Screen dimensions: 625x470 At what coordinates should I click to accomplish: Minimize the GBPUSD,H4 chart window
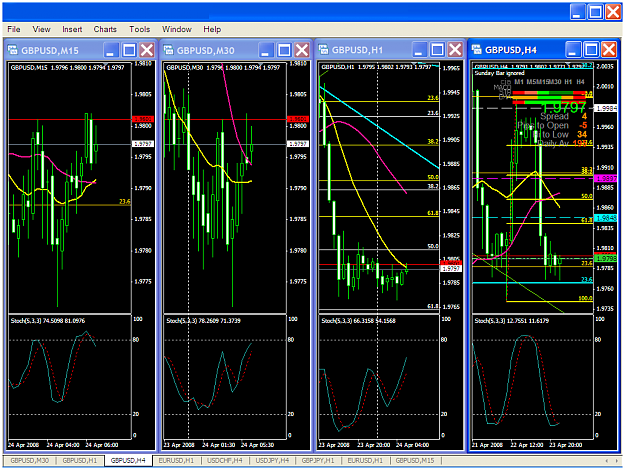tap(573, 50)
